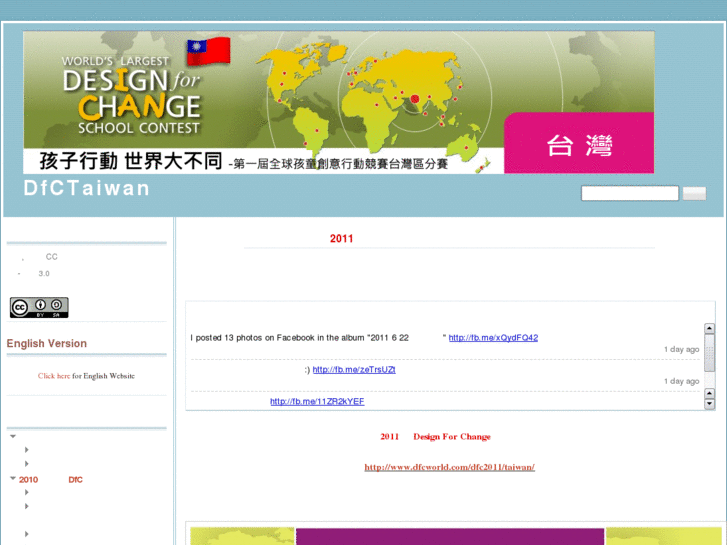Click the pink 台灣 label on the banner

click(x=579, y=143)
